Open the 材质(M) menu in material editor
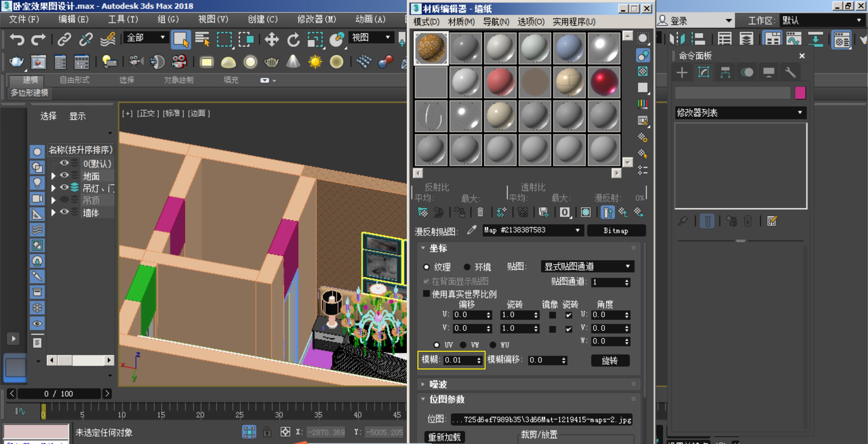Image resolution: width=868 pixels, height=444 pixels. [461, 22]
